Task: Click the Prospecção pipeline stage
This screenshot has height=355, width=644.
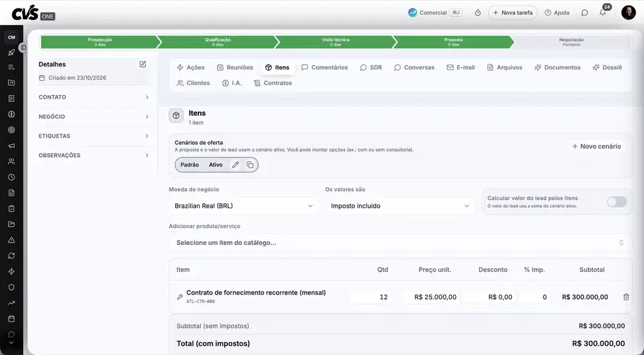Action: (100, 42)
